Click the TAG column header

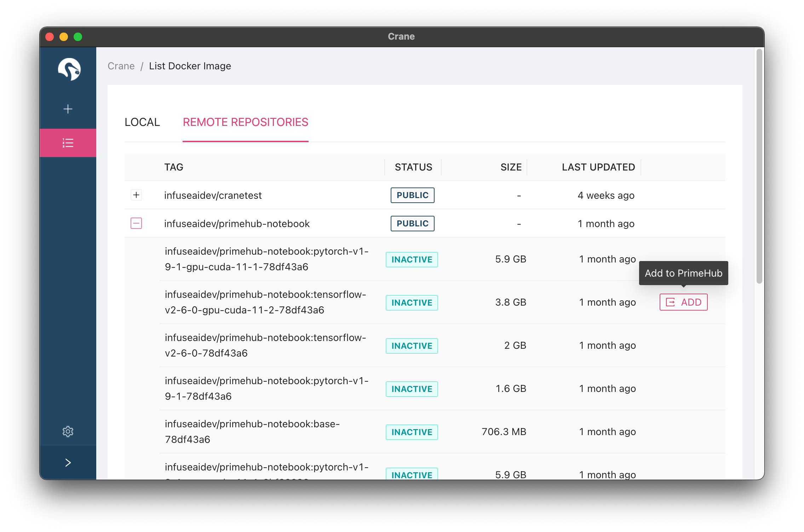coord(174,167)
